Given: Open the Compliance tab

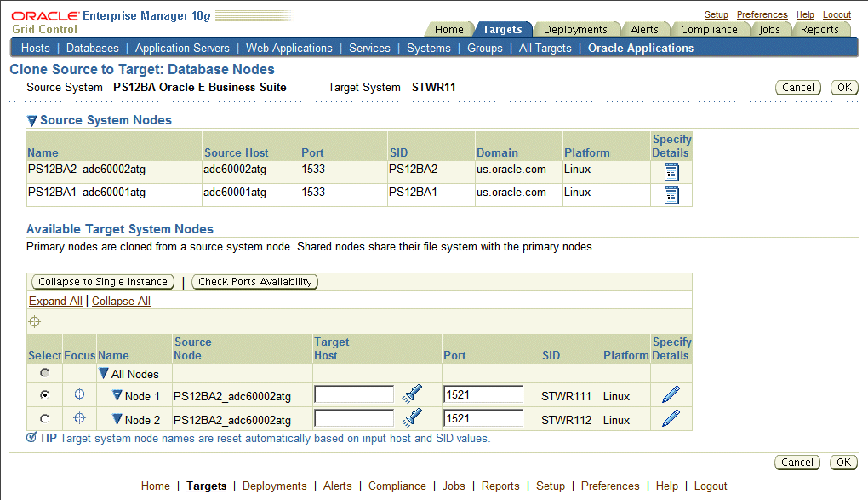Looking at the screenshot, I should (709, 29).
